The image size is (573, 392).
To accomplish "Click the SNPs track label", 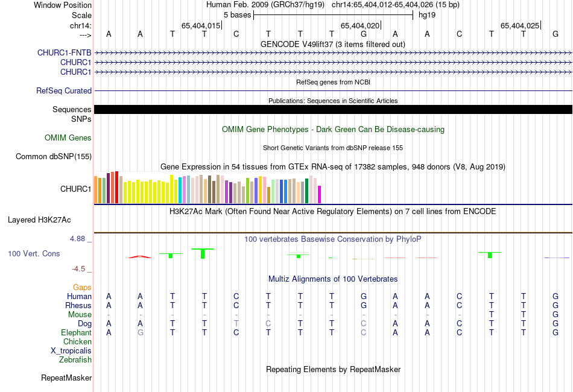I will [81, 119].
